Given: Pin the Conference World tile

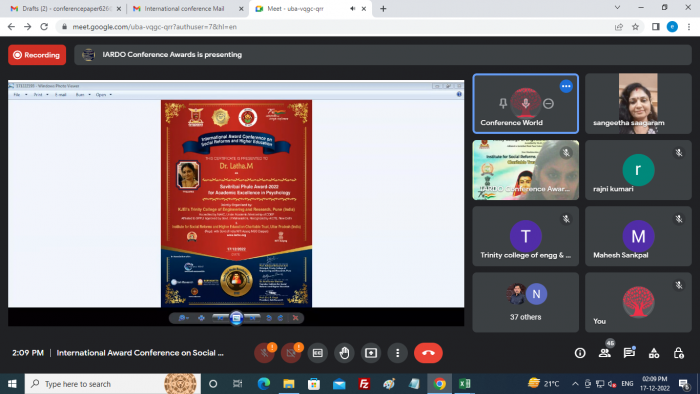Looking at the screenshot, I should 503,104.
